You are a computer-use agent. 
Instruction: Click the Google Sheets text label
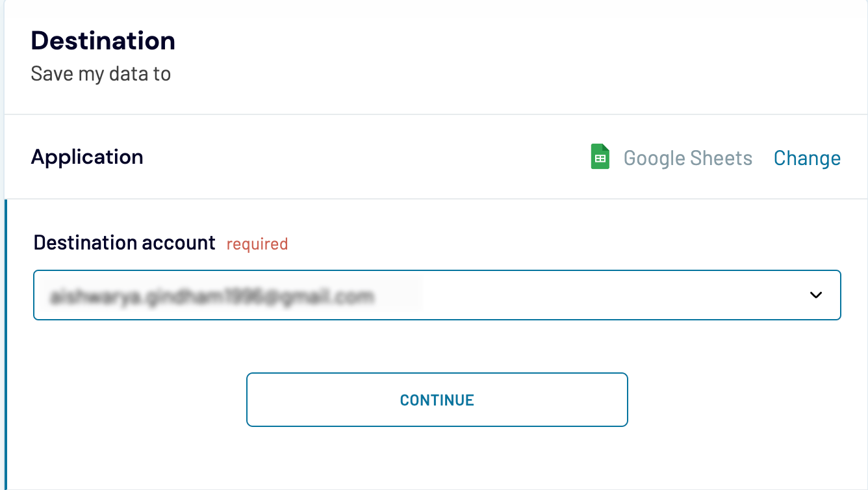(688, 158)
